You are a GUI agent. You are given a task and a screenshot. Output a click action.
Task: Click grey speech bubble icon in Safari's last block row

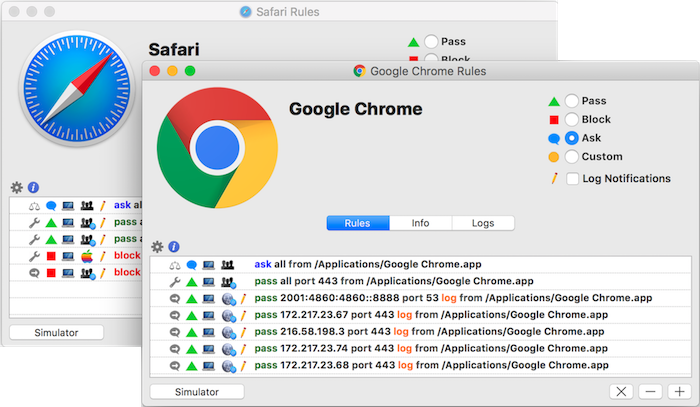(34, 273)
